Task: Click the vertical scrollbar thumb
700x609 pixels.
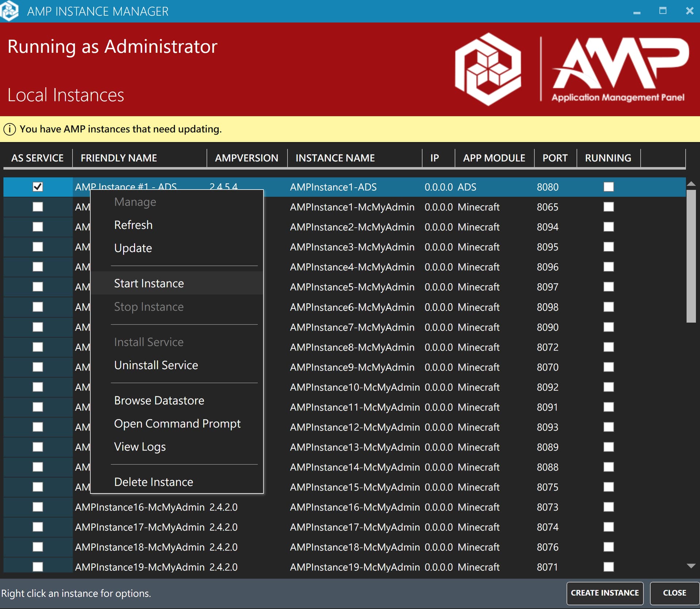Action: 691,256
